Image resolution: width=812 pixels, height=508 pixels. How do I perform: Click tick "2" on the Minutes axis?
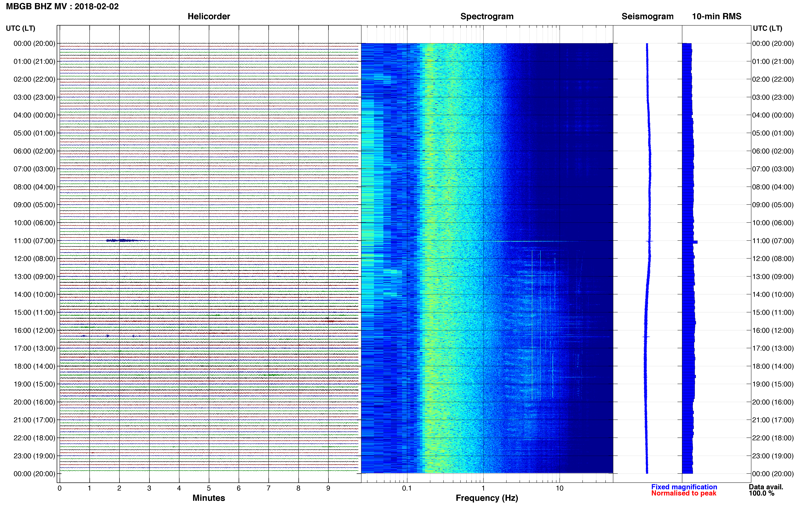[119, 488]
